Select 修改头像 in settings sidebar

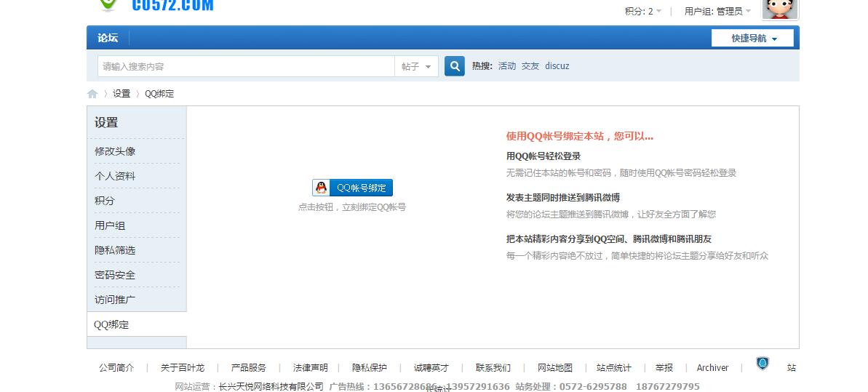tap(115, 151)
